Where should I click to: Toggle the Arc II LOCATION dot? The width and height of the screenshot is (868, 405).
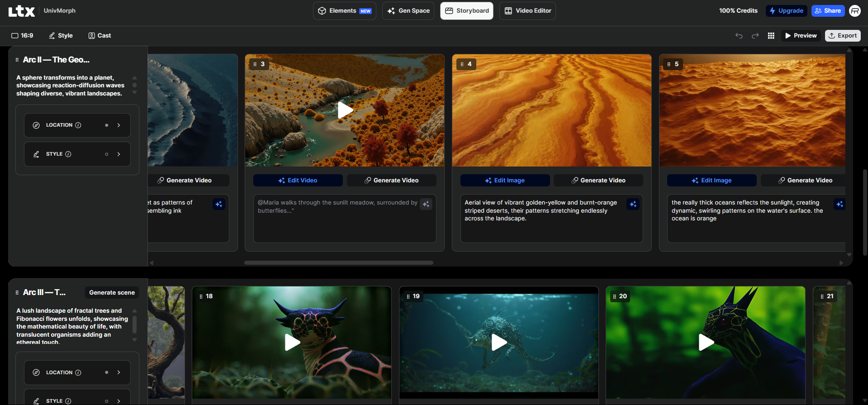point(107,125)
